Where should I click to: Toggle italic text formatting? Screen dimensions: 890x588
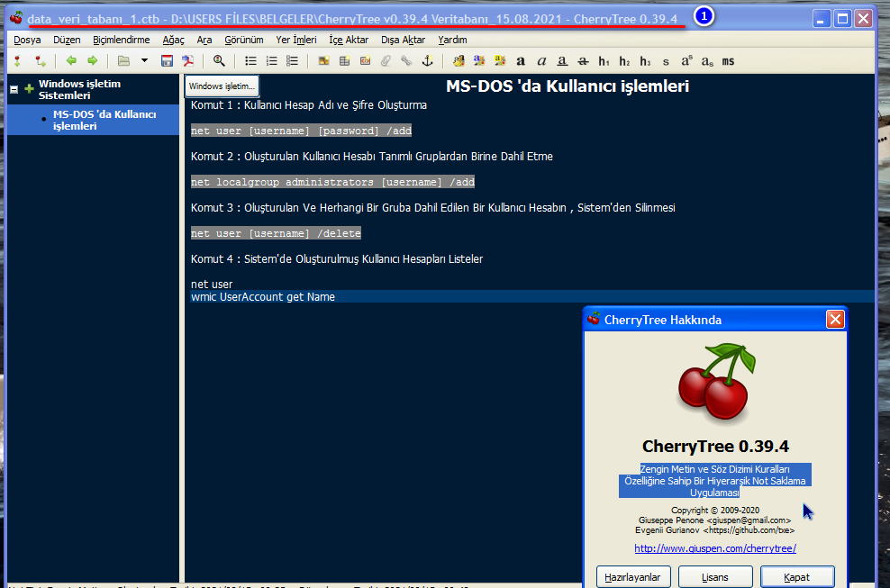click(x=541, y=60)
